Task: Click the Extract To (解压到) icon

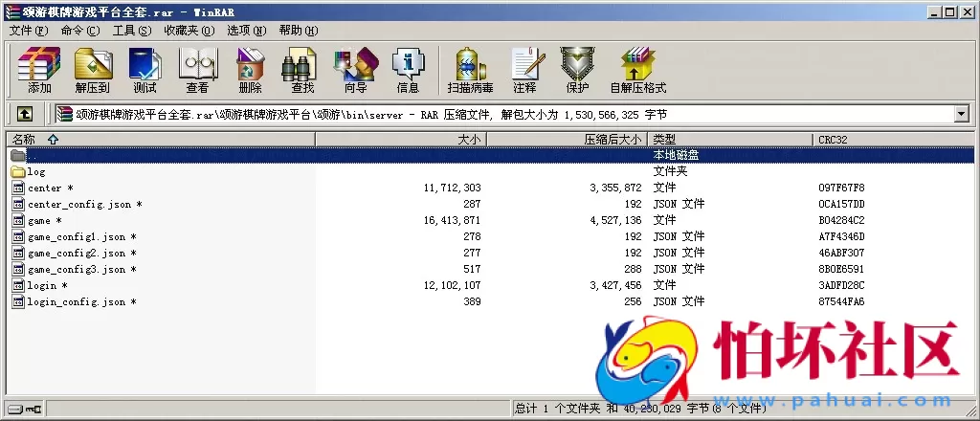Action: (x=93, y=70)
